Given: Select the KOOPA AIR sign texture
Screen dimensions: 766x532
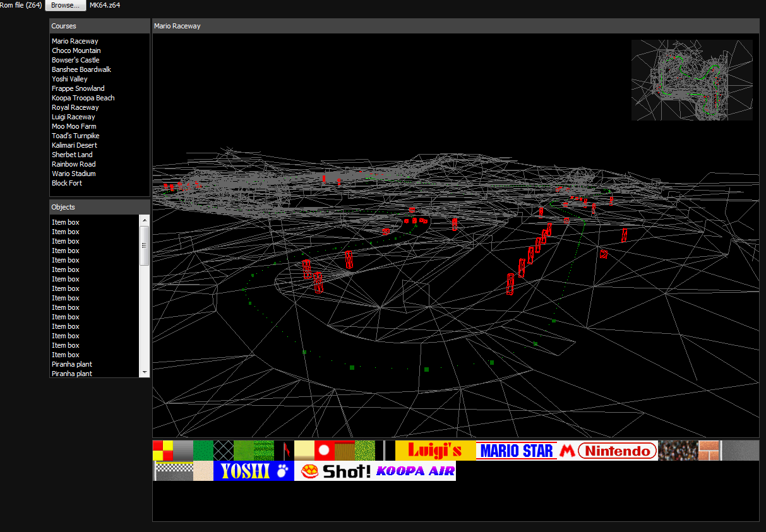Looking at the screenshot, I should pos(416,471).
